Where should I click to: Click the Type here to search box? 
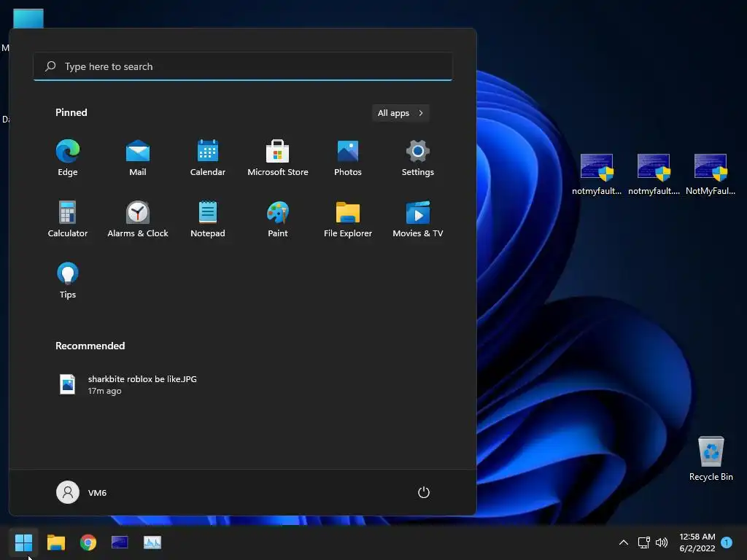click(242, 66)
